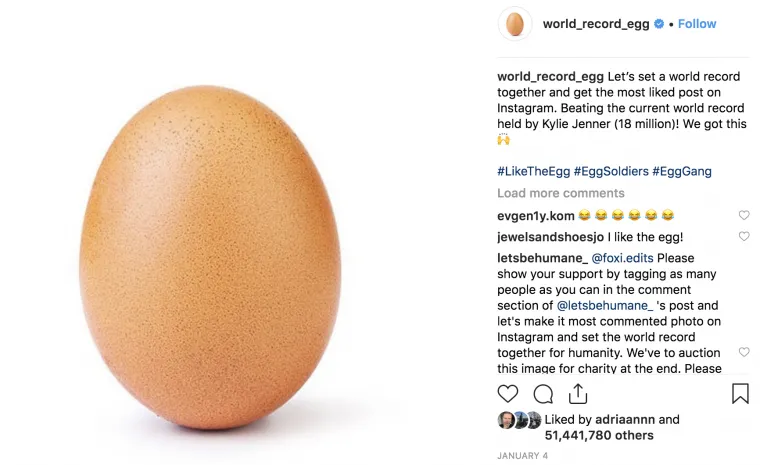Like the post with the heart icon
The width and height of the screenshot is (760, 465).
point(508,394)
